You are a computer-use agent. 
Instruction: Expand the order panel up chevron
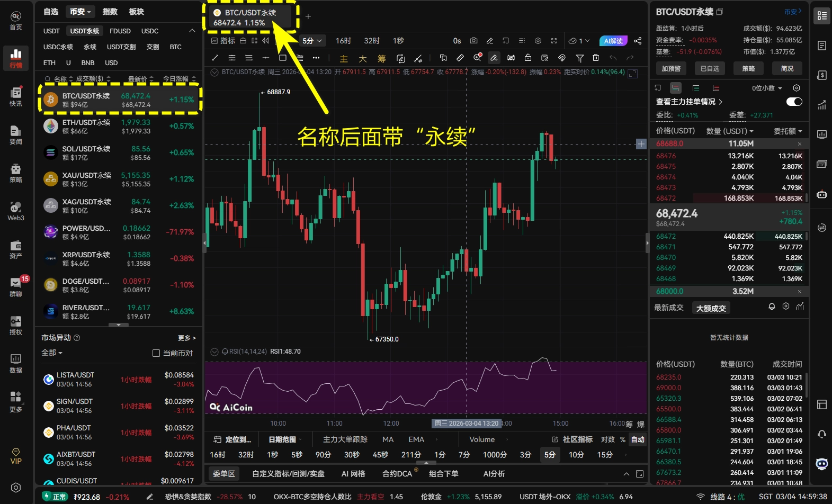tap(626, 474)
